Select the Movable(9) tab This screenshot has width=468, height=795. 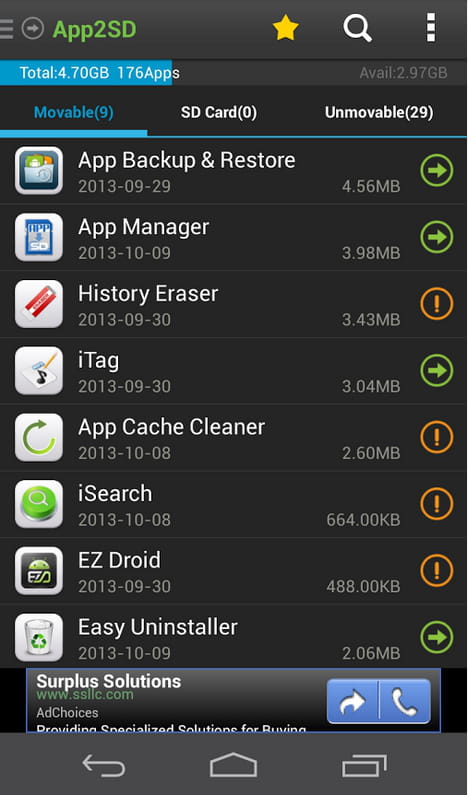point(74,113)
